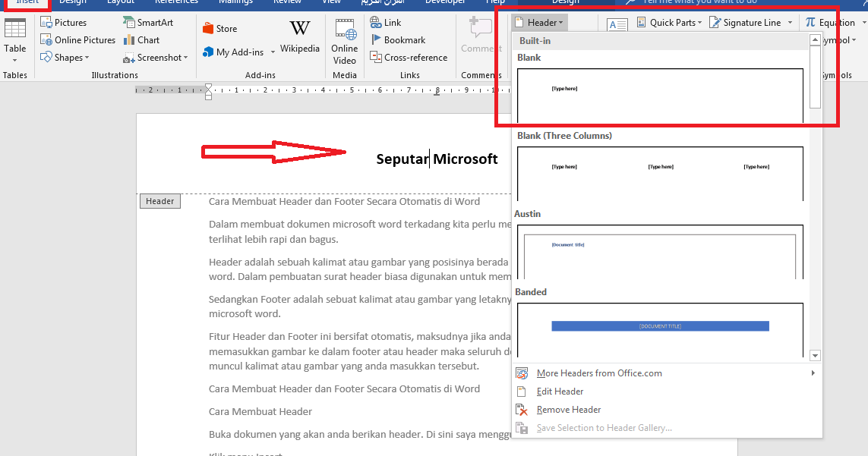The height and width of the screenshot is (456, 868).
Task: Open the Wikipedia add-in
Action: (x=299, y=36)
